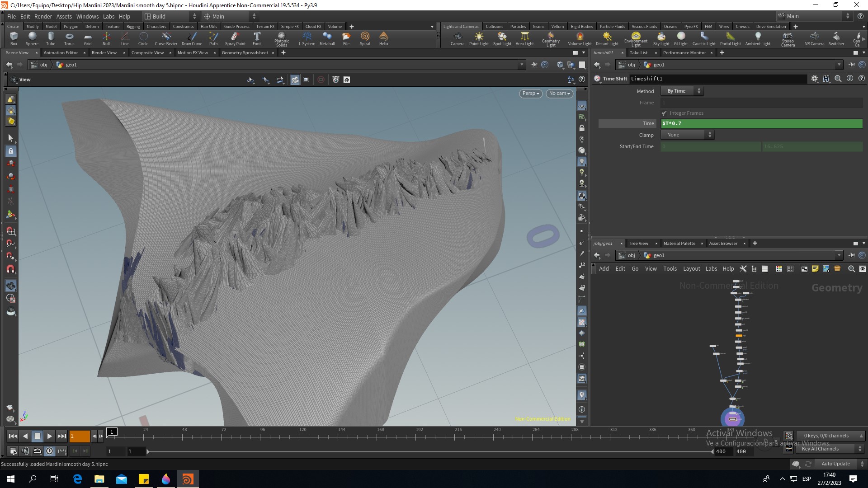Create a Sky Light
This screenshot has height=488, width=868.
661,38
